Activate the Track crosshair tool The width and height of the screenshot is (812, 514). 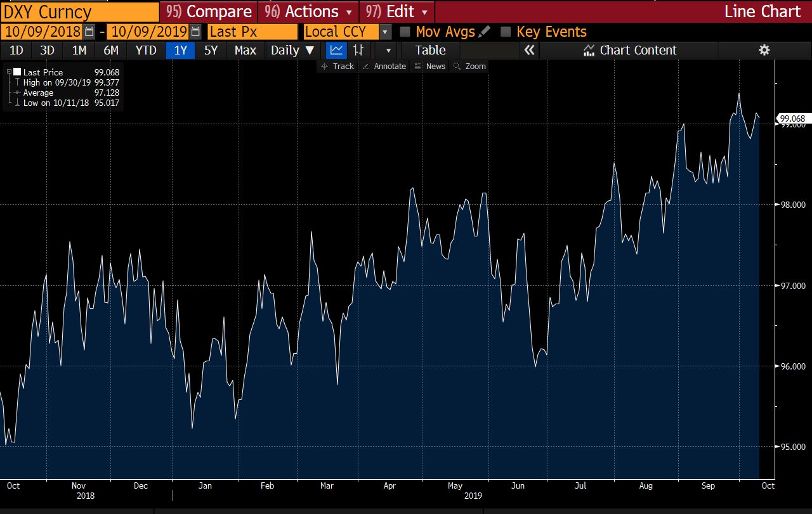click(x=337, y=66)
